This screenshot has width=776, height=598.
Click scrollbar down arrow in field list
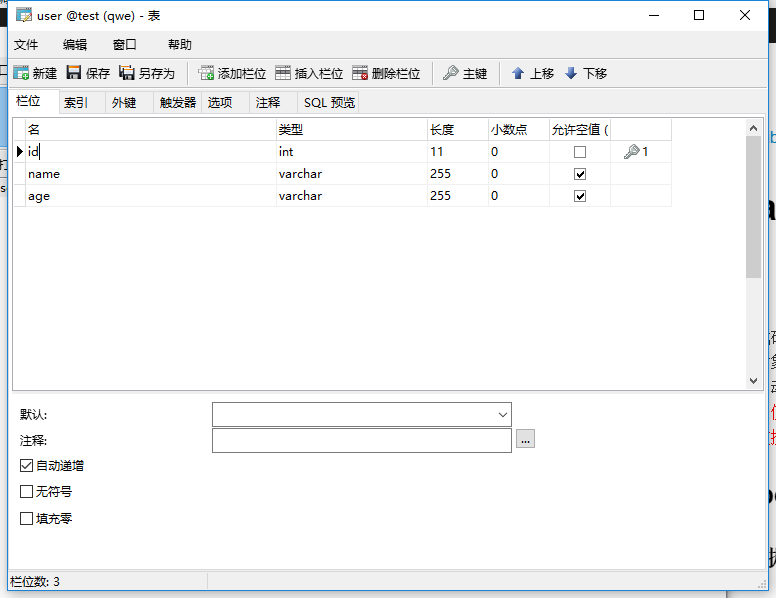click(x=754, y=381)
